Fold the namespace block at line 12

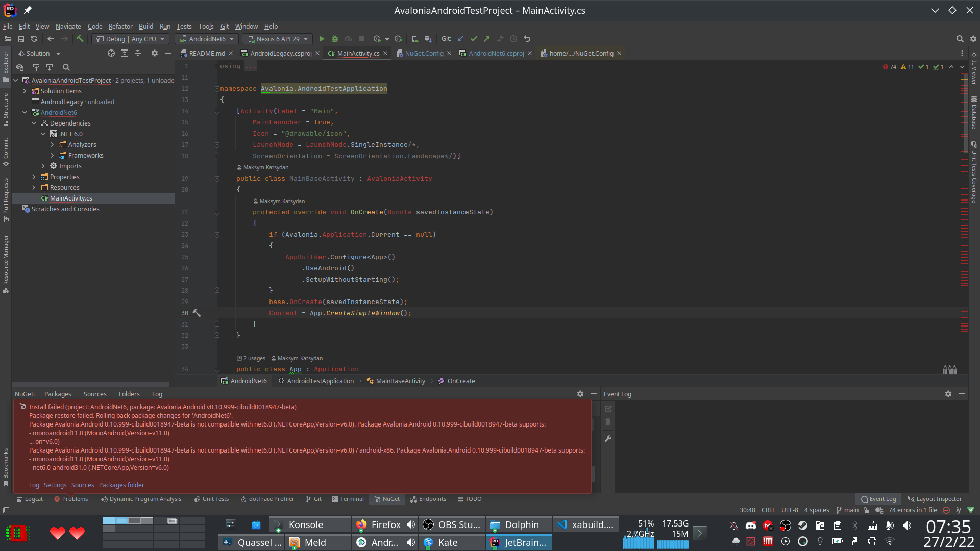click(217, 89)
